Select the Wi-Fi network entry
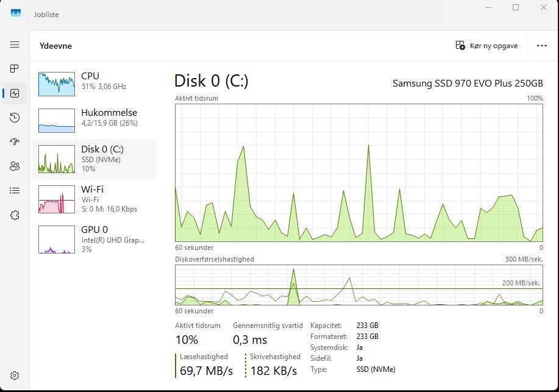This screenshot has width=559, height=392. point(94,199)
